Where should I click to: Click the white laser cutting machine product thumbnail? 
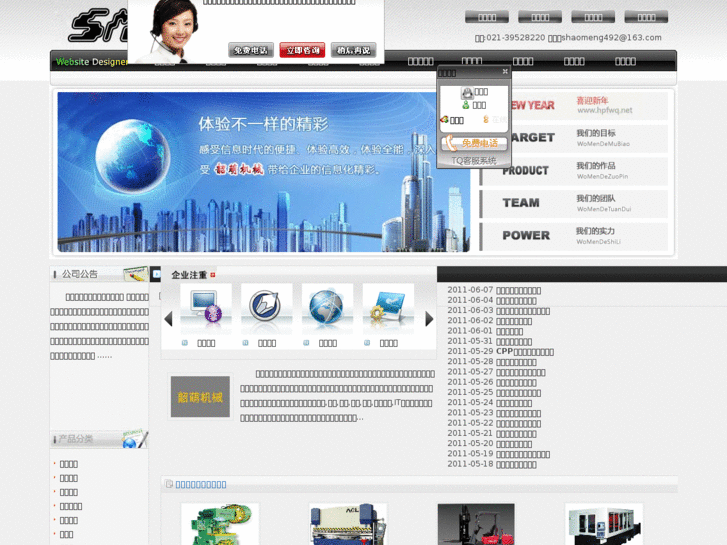604,524
